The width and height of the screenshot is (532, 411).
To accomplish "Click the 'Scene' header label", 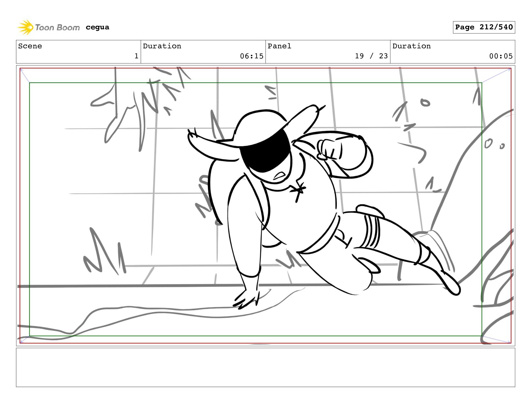I will click(30, 46).
